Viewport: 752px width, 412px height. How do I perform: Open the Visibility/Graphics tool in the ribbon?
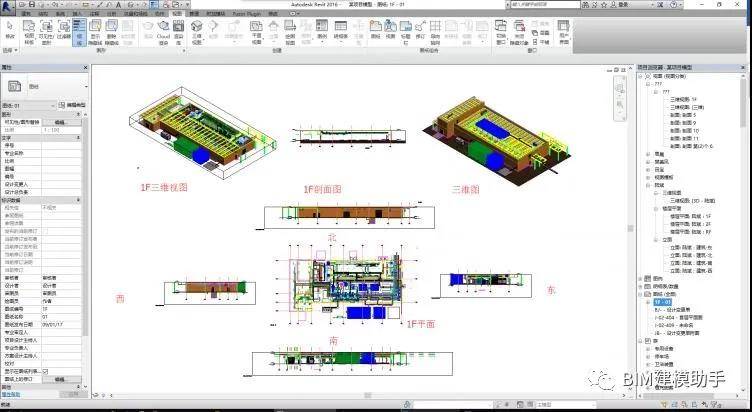click(46, 32)
